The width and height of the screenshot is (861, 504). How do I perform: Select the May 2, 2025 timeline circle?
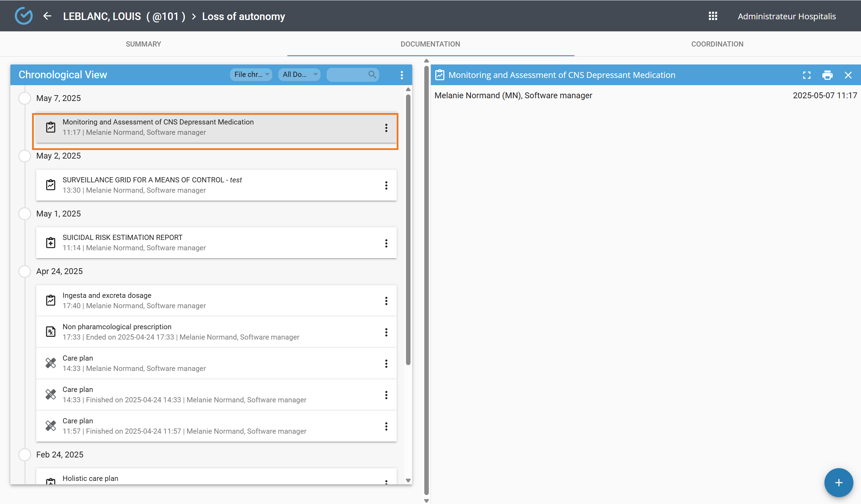tap(24, 156)
